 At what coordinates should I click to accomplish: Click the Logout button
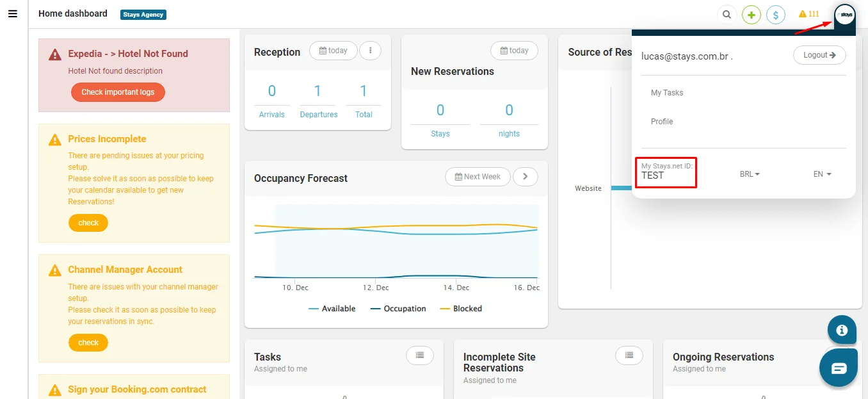click(x=819, y=55)
